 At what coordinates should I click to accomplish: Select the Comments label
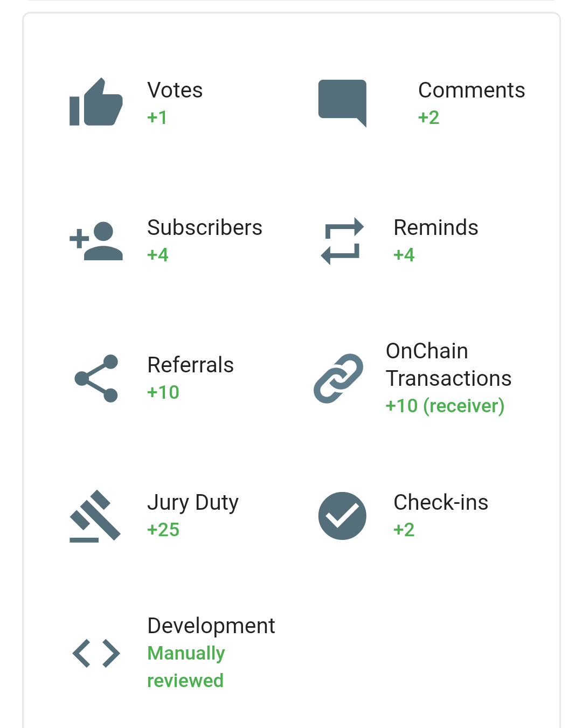(472, 90)
